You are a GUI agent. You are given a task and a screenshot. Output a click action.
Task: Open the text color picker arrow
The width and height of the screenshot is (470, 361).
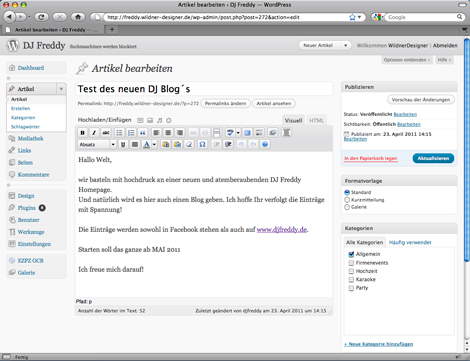coord(154,144)
